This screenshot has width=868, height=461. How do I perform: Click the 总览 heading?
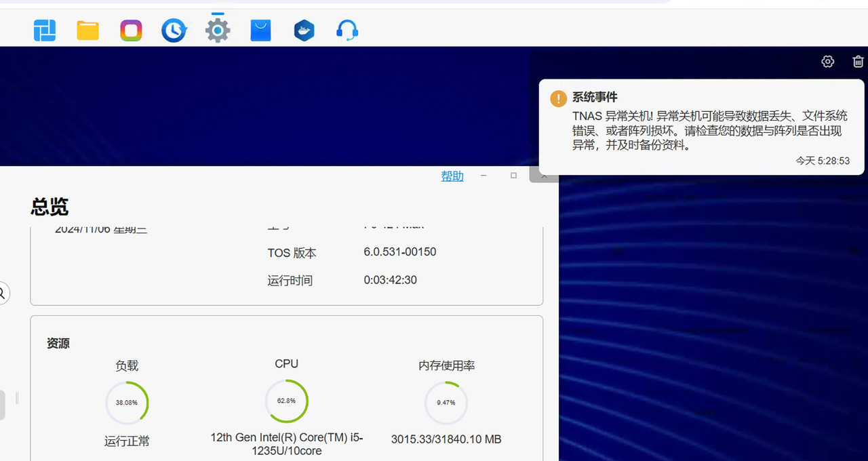point(50,207)
